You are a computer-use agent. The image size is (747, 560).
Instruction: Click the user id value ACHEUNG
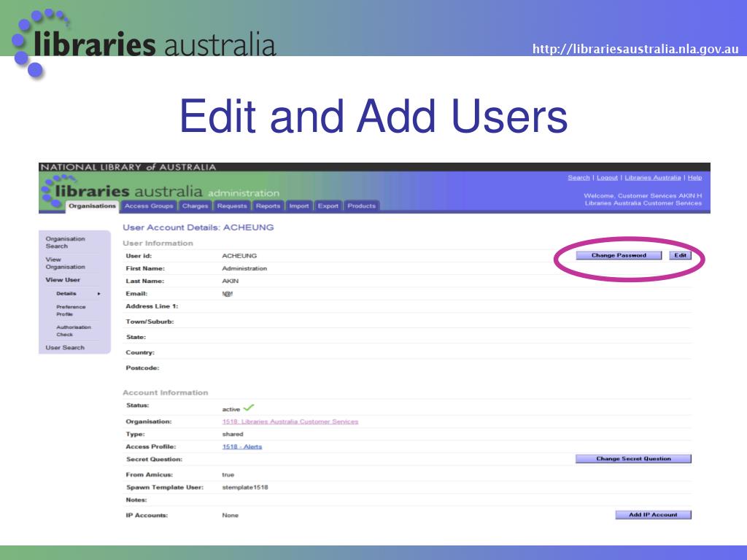pyautogui.click(x=239, y=256)
